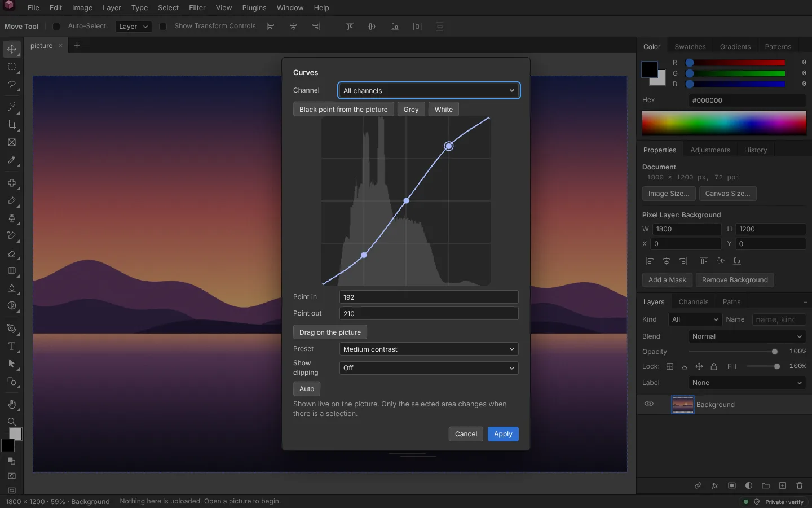The width and height of the screenshot is (812, 508).
Task: Choose the Eyedropper tool
Action: 12,160
